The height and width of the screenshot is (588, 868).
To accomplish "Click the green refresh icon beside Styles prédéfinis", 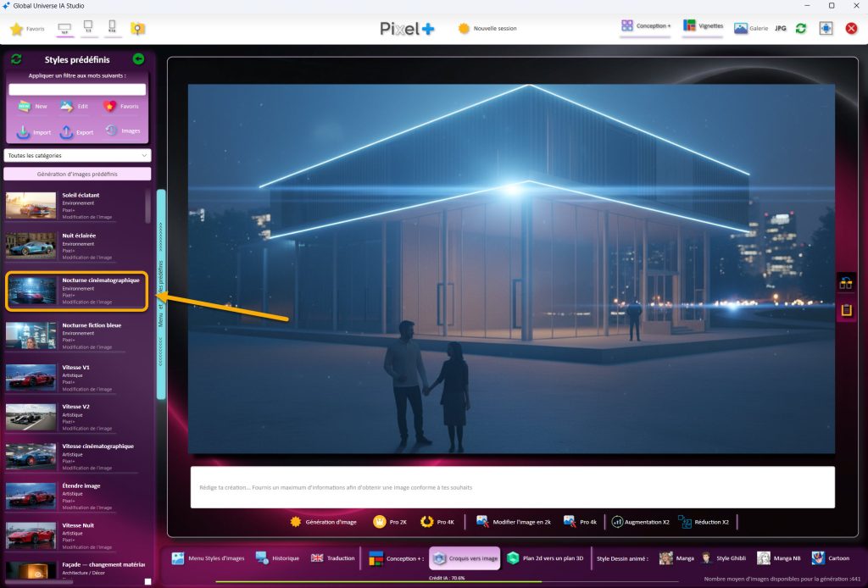I will [x=16, y=59].
